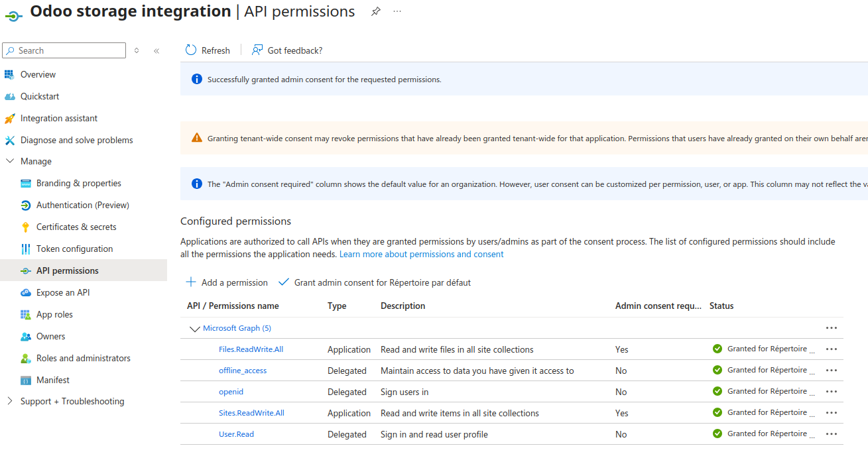Viewport: 868px width, 466px height.
Task: Click the 'Successfully granted admin consent' message
Action: click(324, 80)
